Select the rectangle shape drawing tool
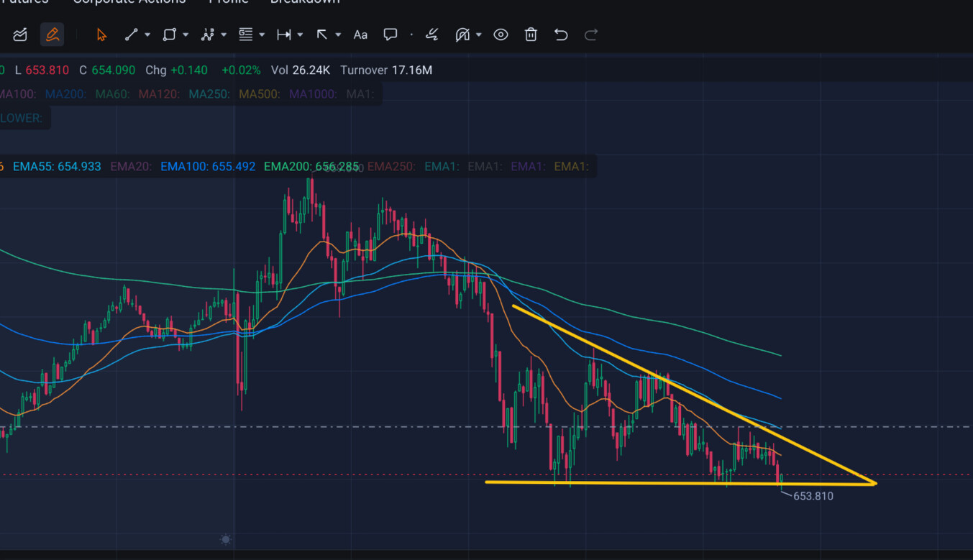Image resolution: width=973 pixels, height=560 pixels. pyautogui.click(x=170, y=35)
